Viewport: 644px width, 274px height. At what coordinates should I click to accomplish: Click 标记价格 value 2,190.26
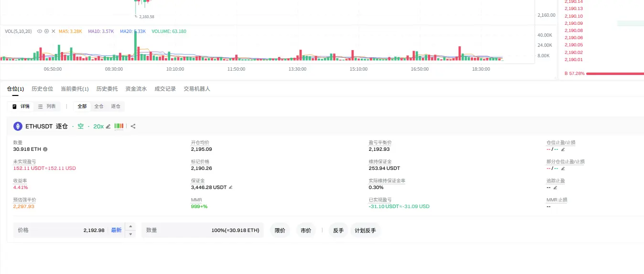[202, 168]
